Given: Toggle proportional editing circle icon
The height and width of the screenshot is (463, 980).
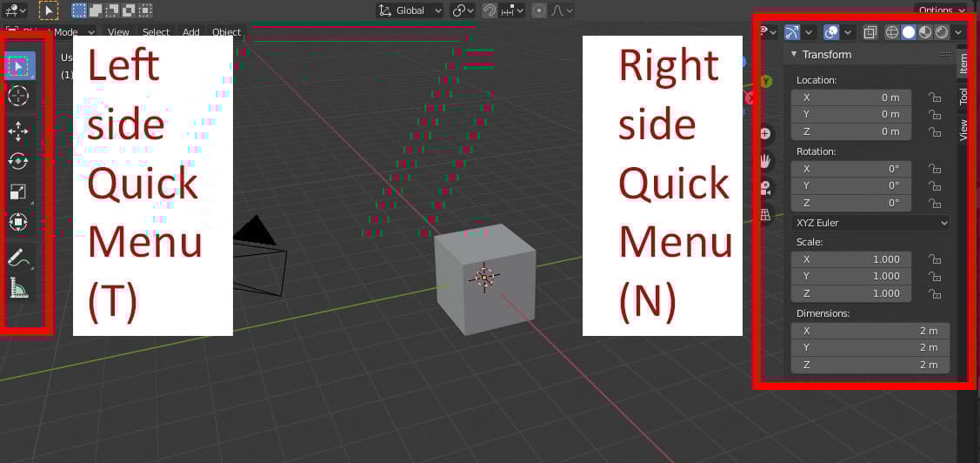Looking at the screenshot, I should (x=538, y=10).
